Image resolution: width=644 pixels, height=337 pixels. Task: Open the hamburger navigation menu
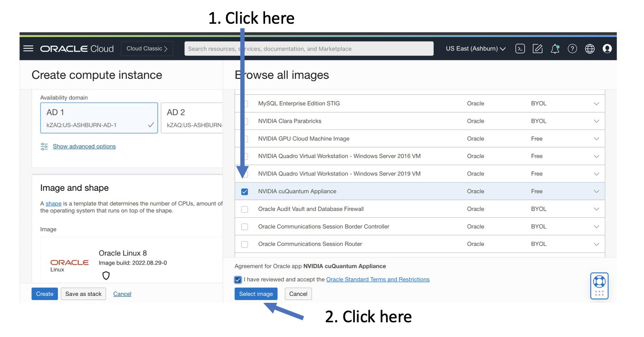28,48
